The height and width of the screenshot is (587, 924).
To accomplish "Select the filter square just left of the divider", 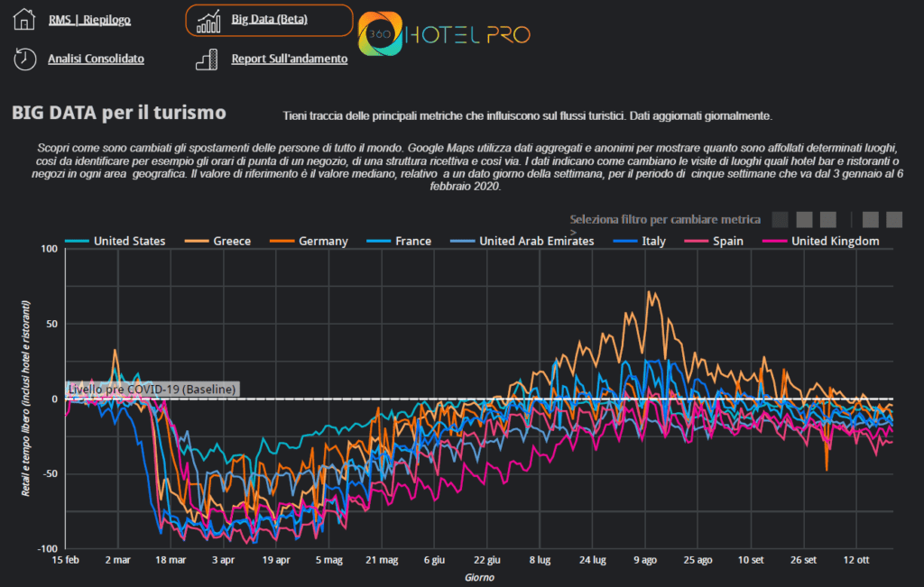I will [x=828, y=219].
